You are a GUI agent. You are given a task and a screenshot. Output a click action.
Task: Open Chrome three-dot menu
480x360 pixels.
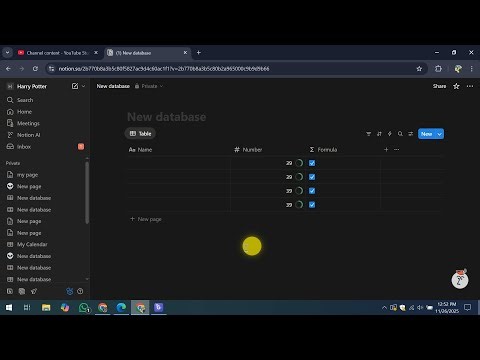click(472, 69)
